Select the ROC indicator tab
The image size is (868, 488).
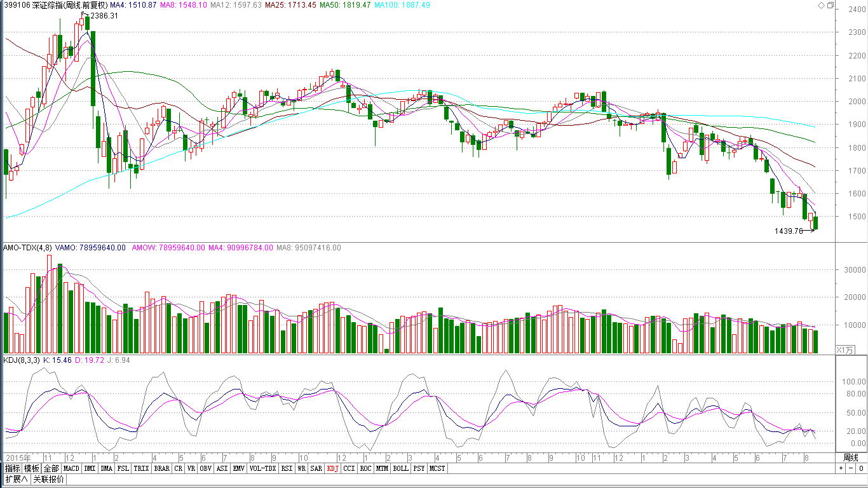click(365, 468)
